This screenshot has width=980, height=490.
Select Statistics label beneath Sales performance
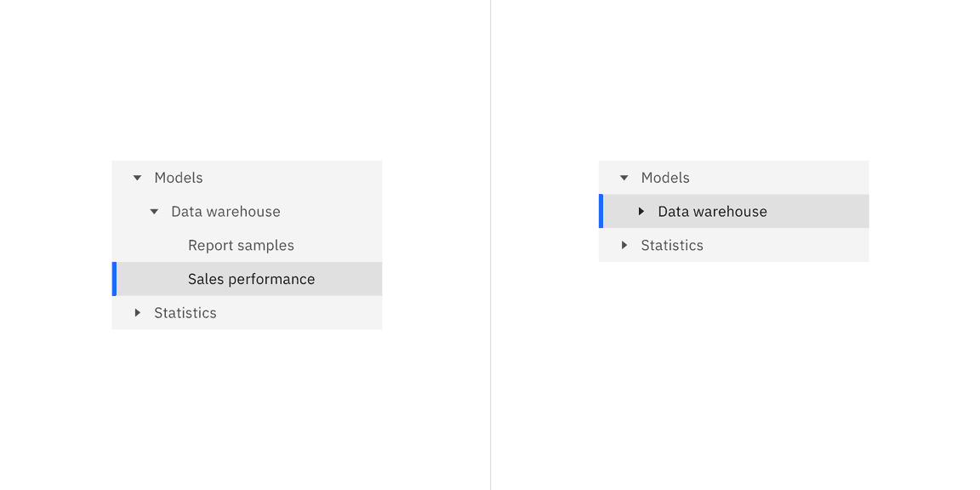pyautogui.click(x=185, y=313)
